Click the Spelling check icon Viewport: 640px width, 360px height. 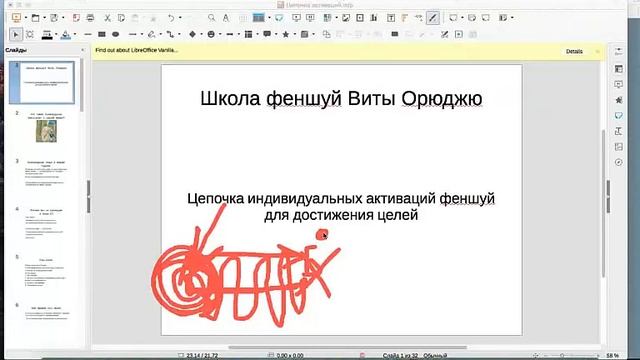226,18
